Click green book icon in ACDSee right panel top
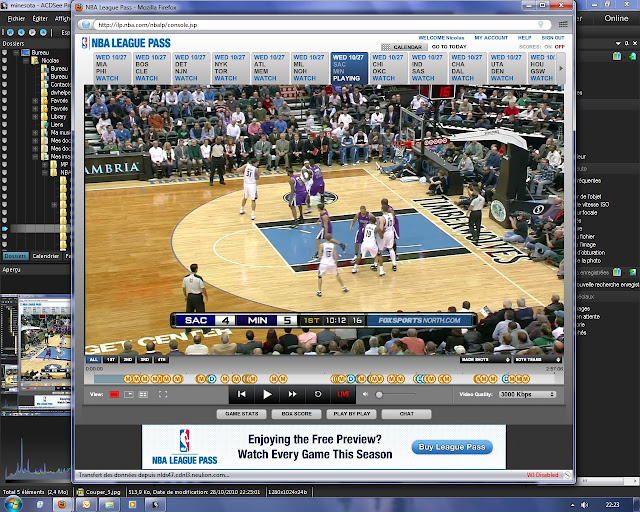 point(617,56)
